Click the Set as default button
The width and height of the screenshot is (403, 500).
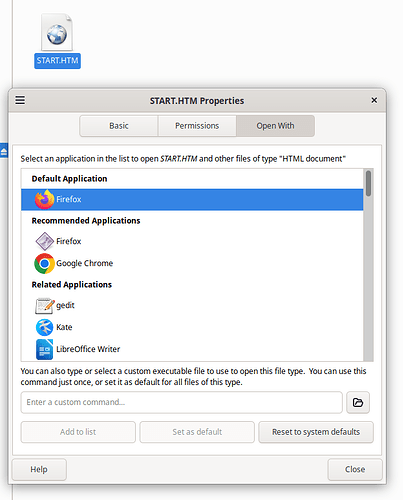[x=197, y=432]
